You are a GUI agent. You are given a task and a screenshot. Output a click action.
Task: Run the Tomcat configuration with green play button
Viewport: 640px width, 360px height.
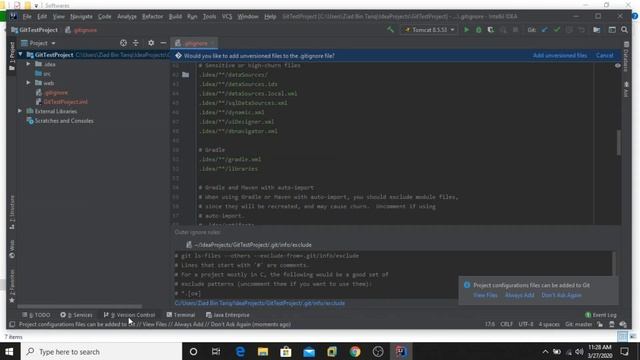click(467, 30)
